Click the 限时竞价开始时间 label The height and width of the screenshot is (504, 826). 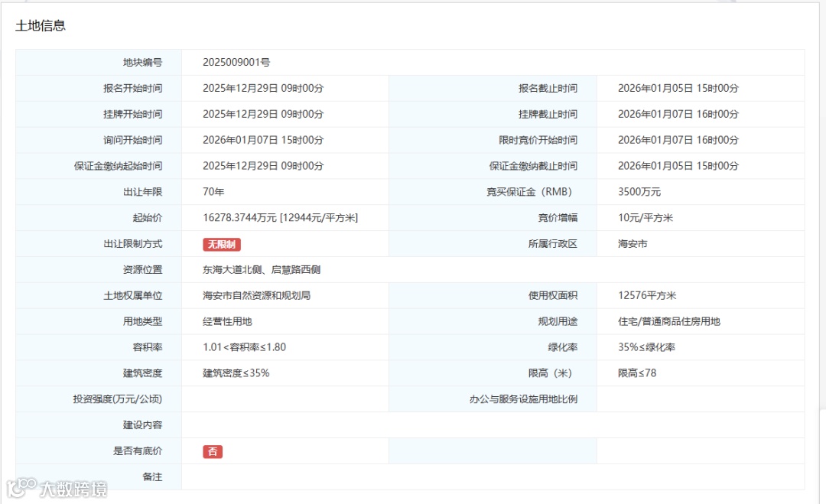pos(538,139)
